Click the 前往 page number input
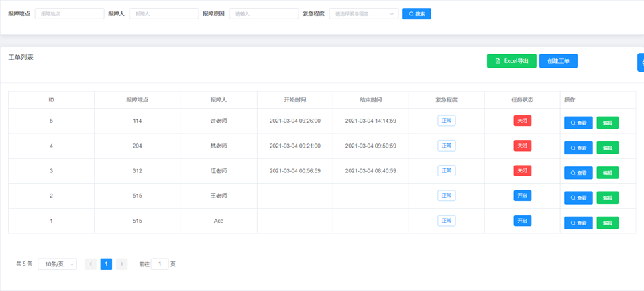This screenshot has width=644, height=291. 160,264
